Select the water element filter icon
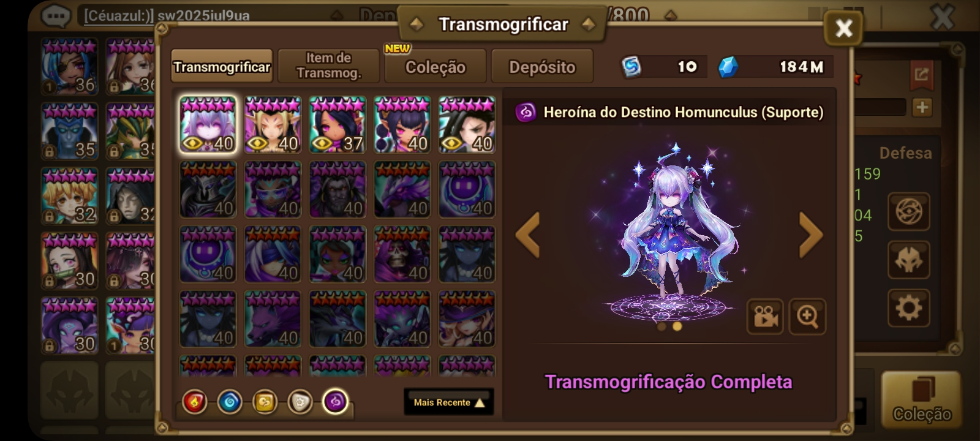The width and height of the screenshot is (980, 441). [230, 402]
